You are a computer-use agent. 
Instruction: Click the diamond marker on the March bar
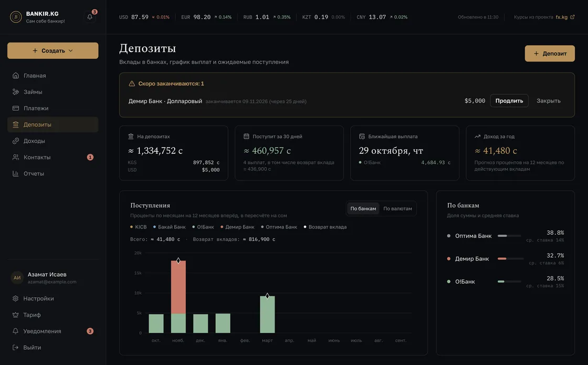coord(267,296)
